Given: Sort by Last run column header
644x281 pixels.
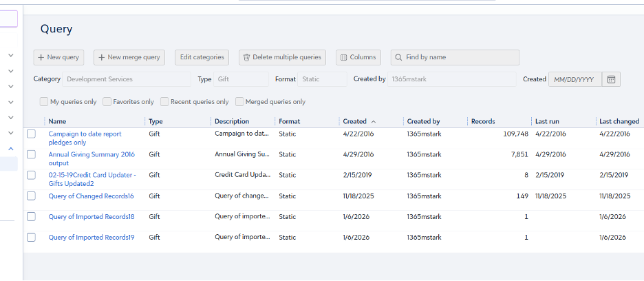Looking at the screenshot, I should pyautogui.click(x=547, y=121).
